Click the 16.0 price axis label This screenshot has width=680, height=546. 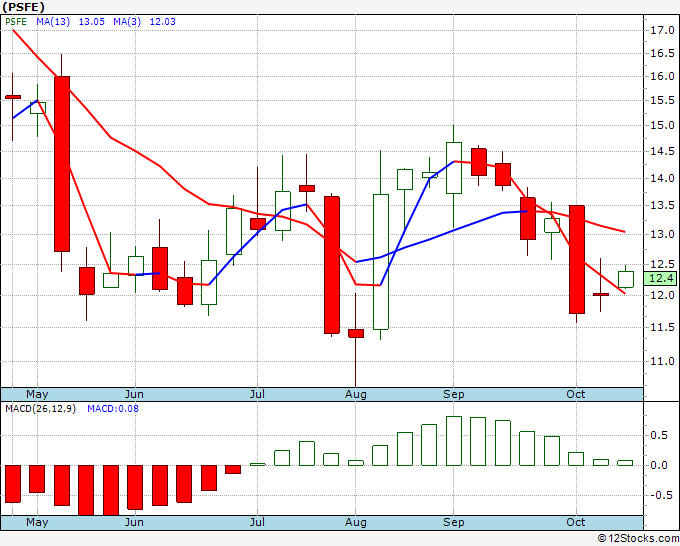pos(662,76)
